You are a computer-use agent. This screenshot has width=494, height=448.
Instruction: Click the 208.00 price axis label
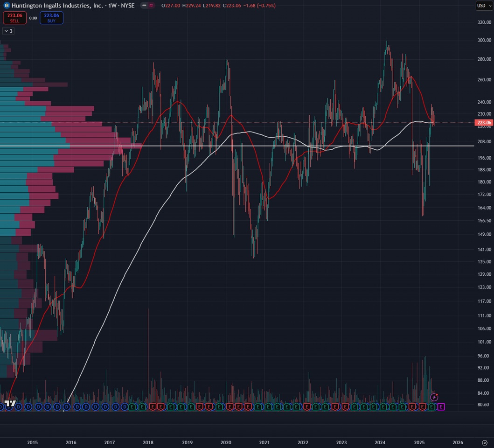pyautogui.click(x=484, y=142)
